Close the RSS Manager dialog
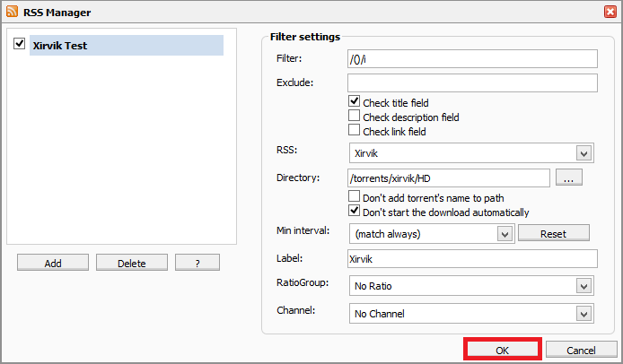This screenshot has width=623, height=364. [x=610, y=12]
